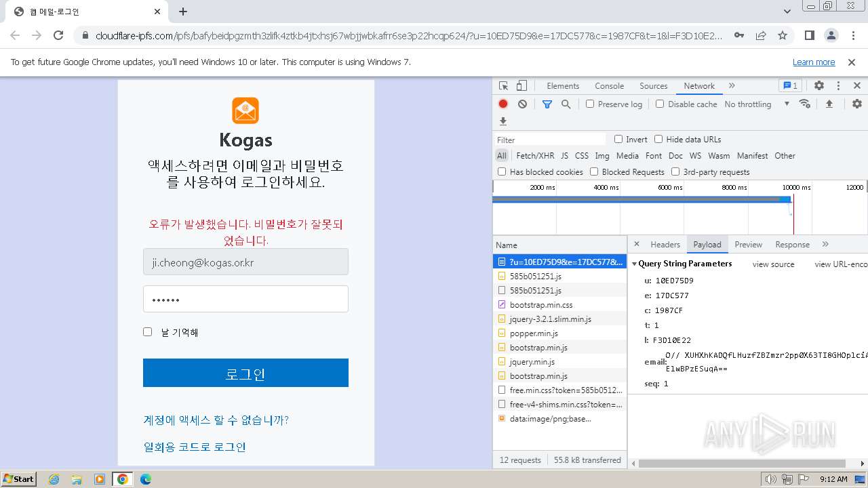
Task: Open Chrome profile avatar
Action: click(831, 35)
